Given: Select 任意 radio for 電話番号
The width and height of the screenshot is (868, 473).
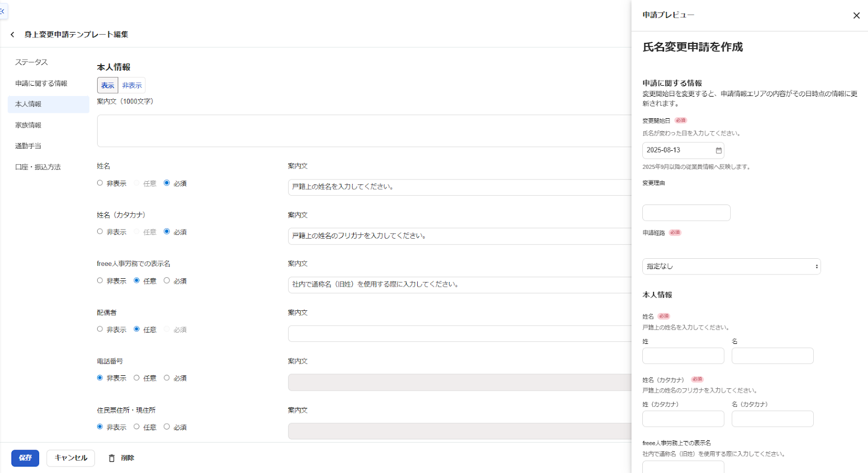Looking at the screenshot, I should 137,378.
